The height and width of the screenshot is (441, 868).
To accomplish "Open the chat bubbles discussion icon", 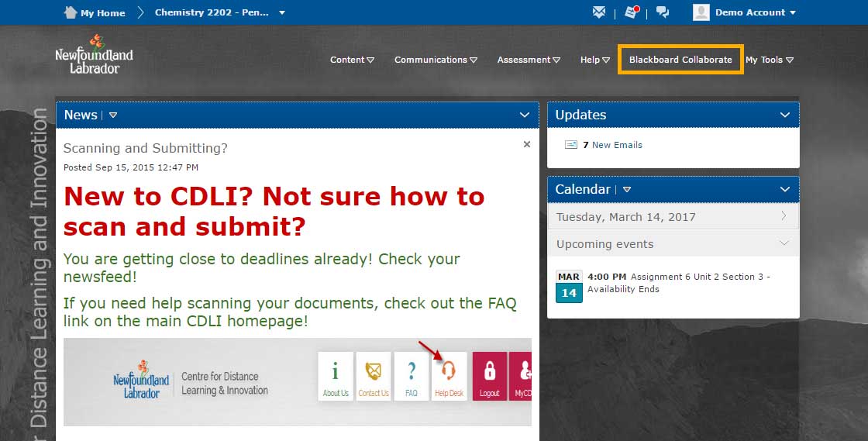I will click(663, 12).
